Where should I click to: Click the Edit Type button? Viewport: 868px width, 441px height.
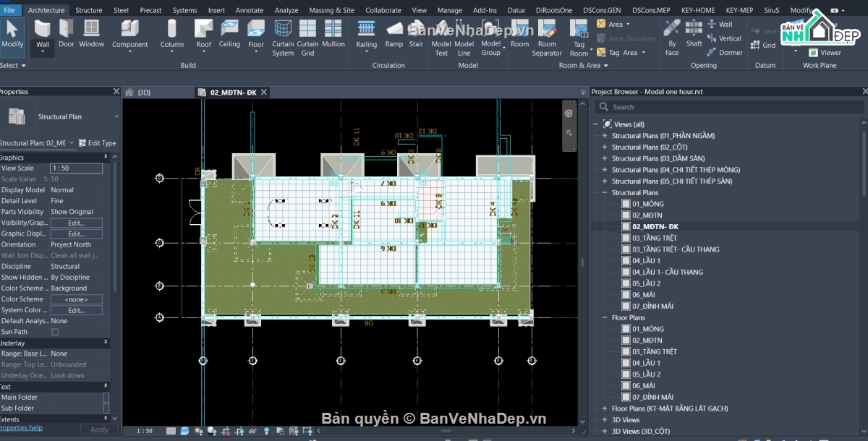point(98,143)
